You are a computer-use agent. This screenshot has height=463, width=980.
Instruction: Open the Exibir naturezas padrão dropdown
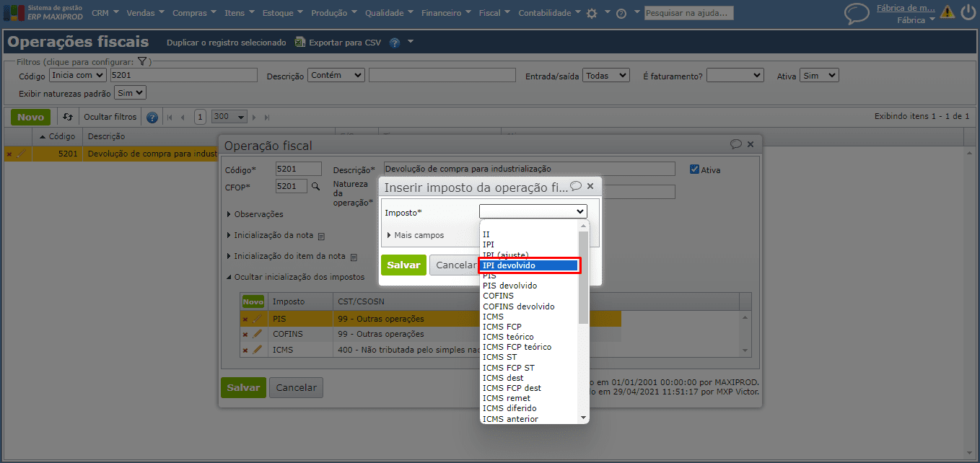click(131, 92)
